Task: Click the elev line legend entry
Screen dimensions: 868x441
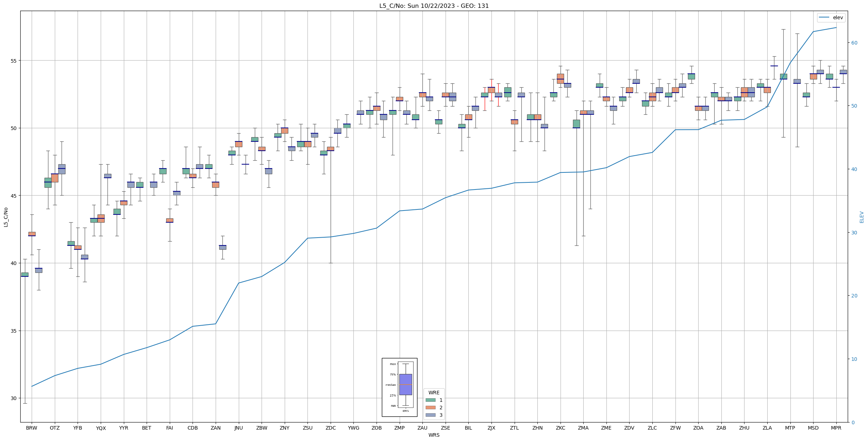Action: pos(831,17)
